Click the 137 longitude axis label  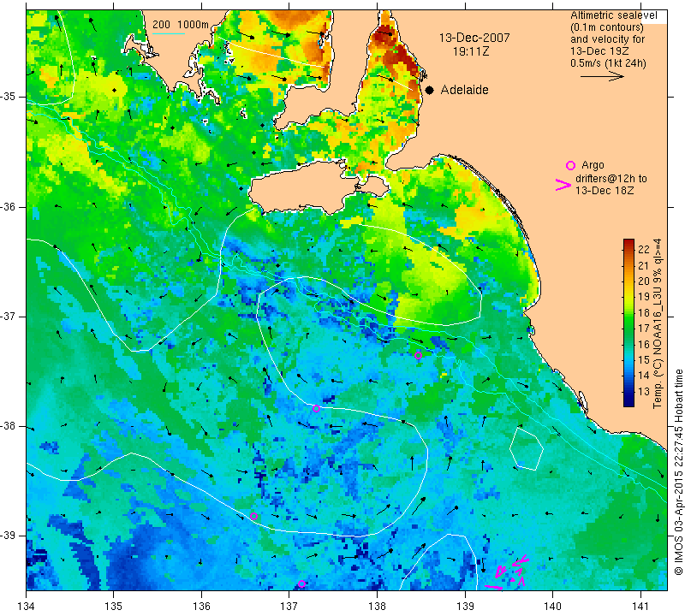(289, 606)
